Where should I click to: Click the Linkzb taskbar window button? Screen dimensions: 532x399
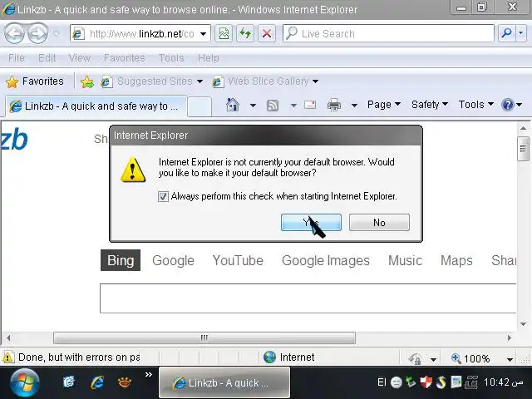click(224, 382)
